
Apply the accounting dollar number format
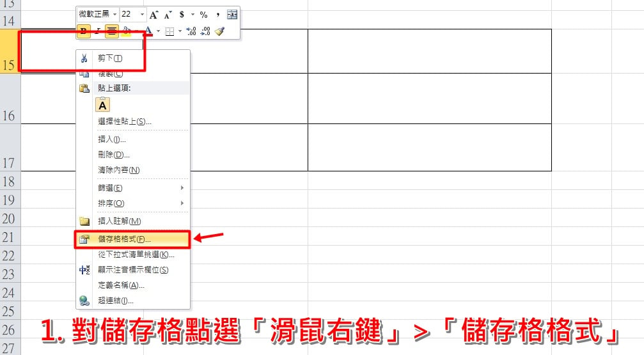pos(182,15)
